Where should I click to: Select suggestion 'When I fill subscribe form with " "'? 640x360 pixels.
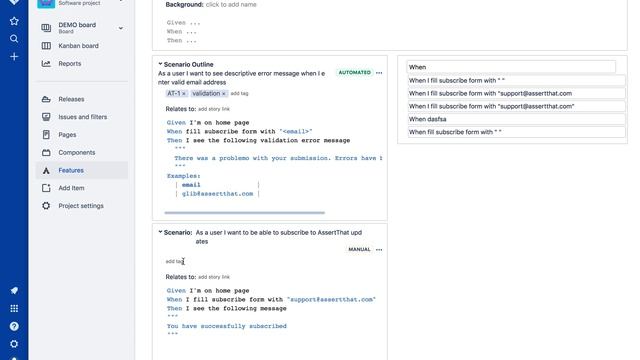click(x=516, y=81)
